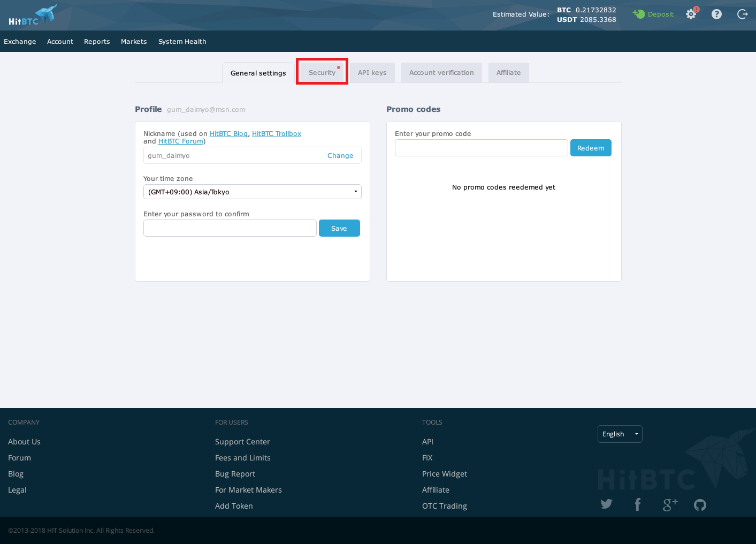Open API link under Tools
This screenshot has width=756, height=544.
tap(427, 442)
